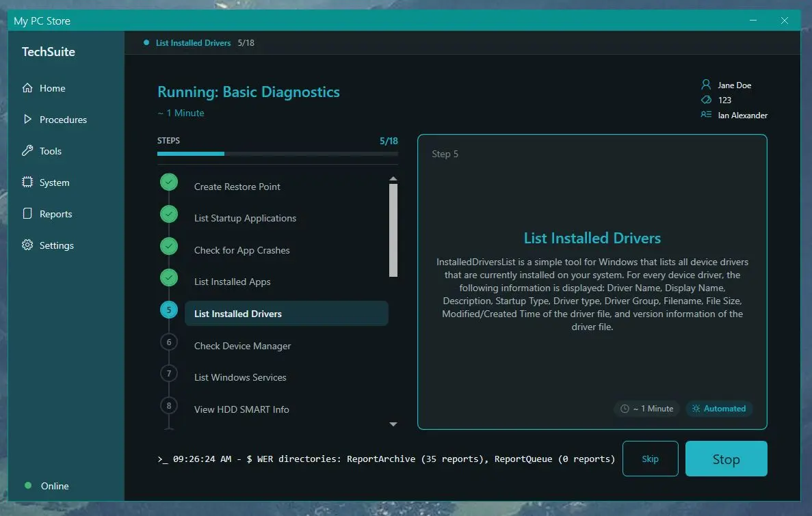Click the ~ 1 Minute duration badge in step card
812x516 pixels.
click(647, 409)
